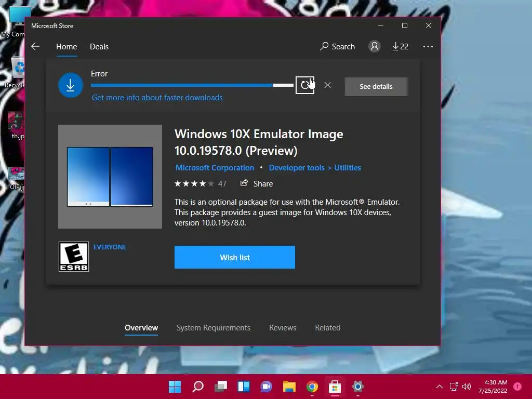Retry the failed download with the refresh icon
Screen dimensions: 532x399
(x=304, y=85)
